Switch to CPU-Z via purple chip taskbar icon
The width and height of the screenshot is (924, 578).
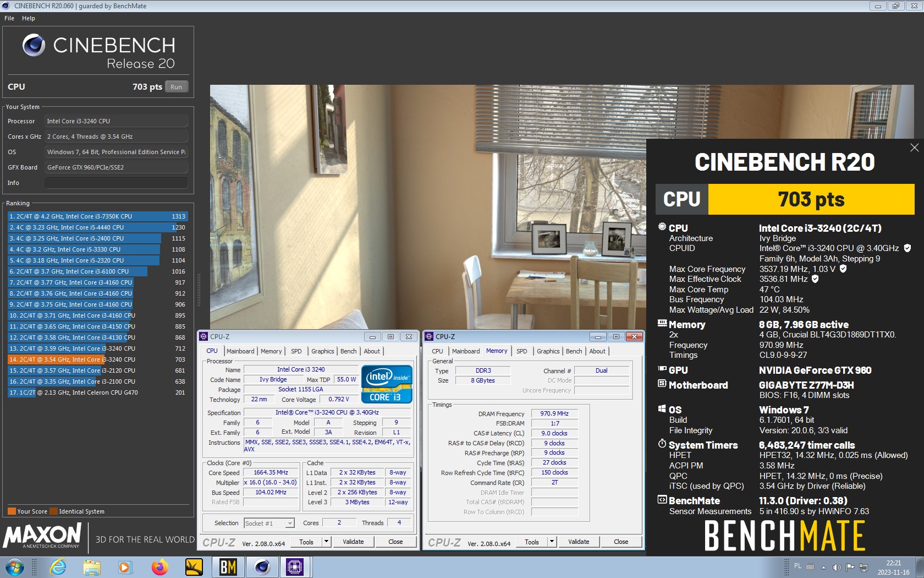coord(295,567)
